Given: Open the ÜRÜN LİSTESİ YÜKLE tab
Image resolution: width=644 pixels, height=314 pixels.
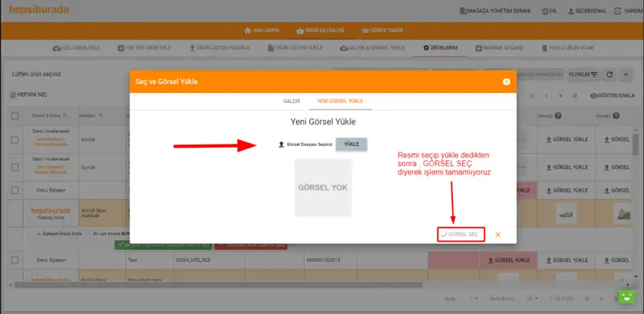Looking at the screenshot, I should pyautogui.click(x=295, y=48).
